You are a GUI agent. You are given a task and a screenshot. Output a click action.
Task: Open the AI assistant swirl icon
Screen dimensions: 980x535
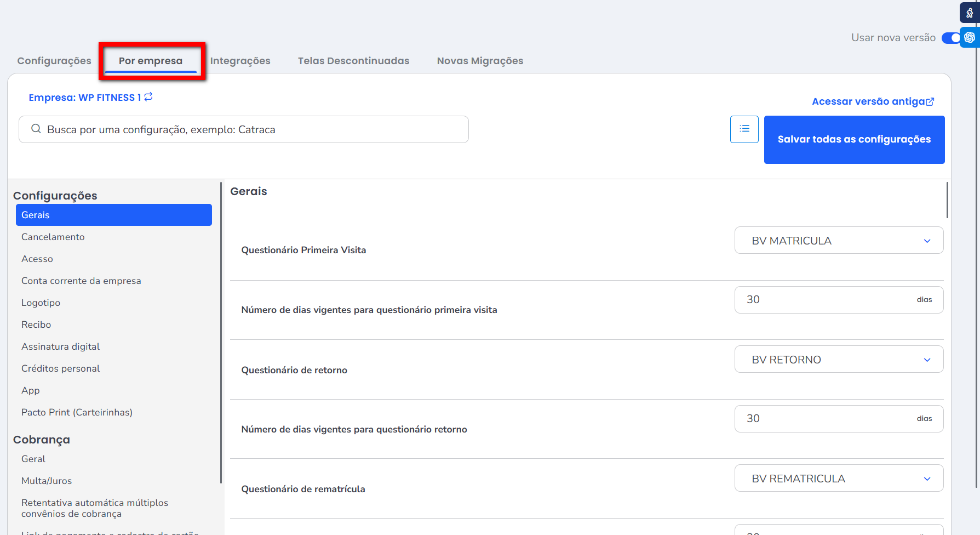coord(970,37)
